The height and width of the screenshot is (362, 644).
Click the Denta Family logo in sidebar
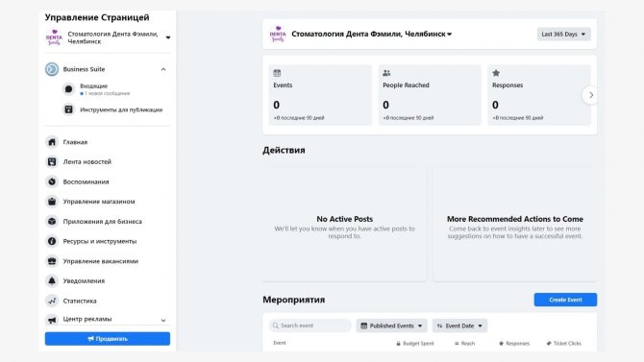pos(54,37)
